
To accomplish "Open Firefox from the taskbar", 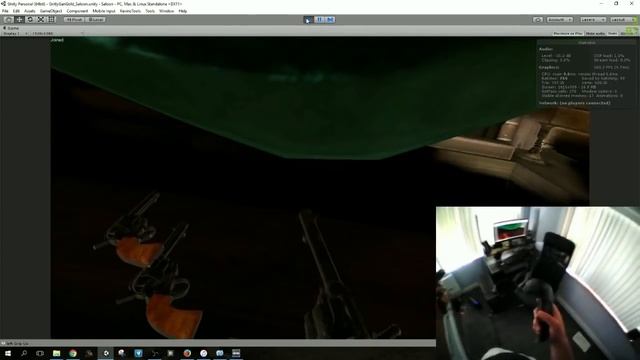I will tap(187, 353).
